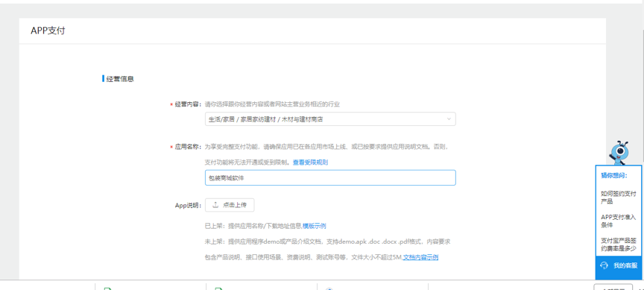
Task: Click the upload arrow icon in 点击上传
Action: tap(215, 205)
